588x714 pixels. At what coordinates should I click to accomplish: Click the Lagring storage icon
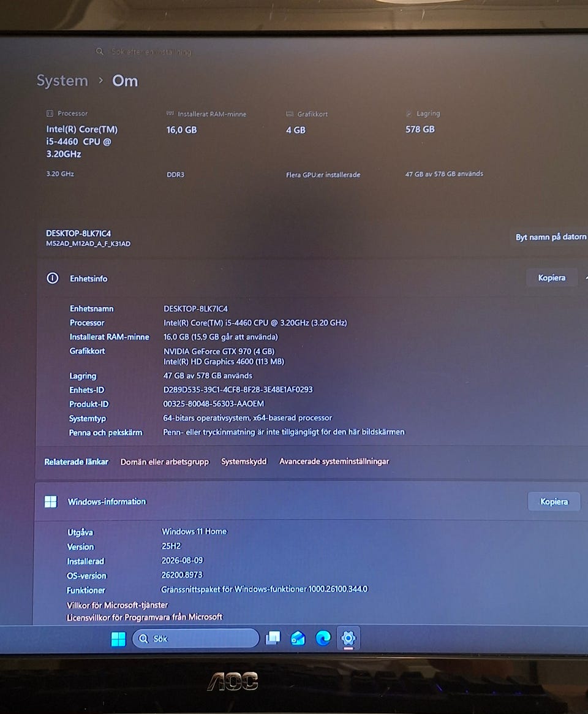(x=409, y=113)
